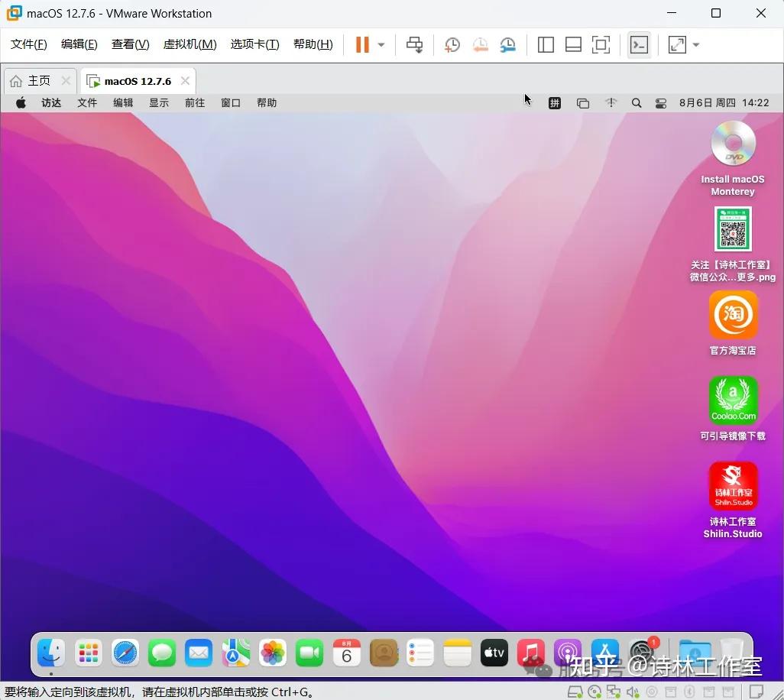Screen dimensions: 784x700
Task: Click the hard disk status bar icon
Action: [575, 692]
